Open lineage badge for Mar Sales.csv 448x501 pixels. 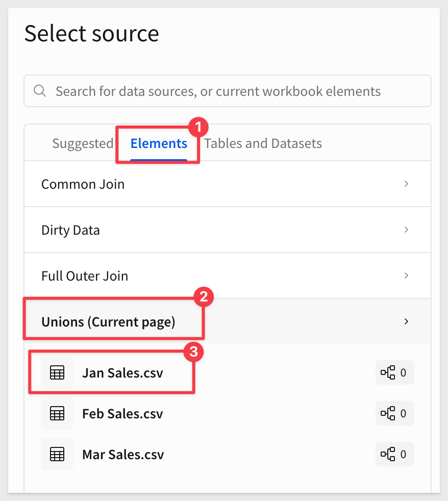(394, 454)
